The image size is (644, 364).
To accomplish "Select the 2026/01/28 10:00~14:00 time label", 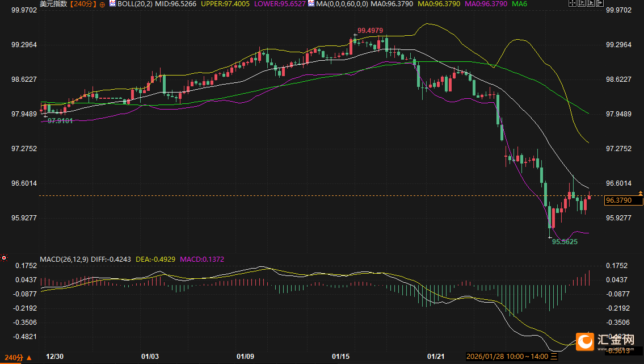I will [x=507, y=357].
